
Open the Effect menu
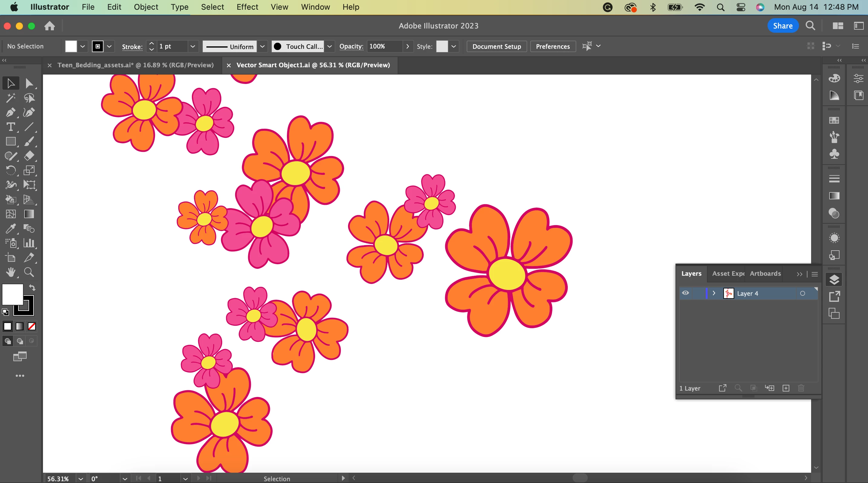click(x=247, y=7)
